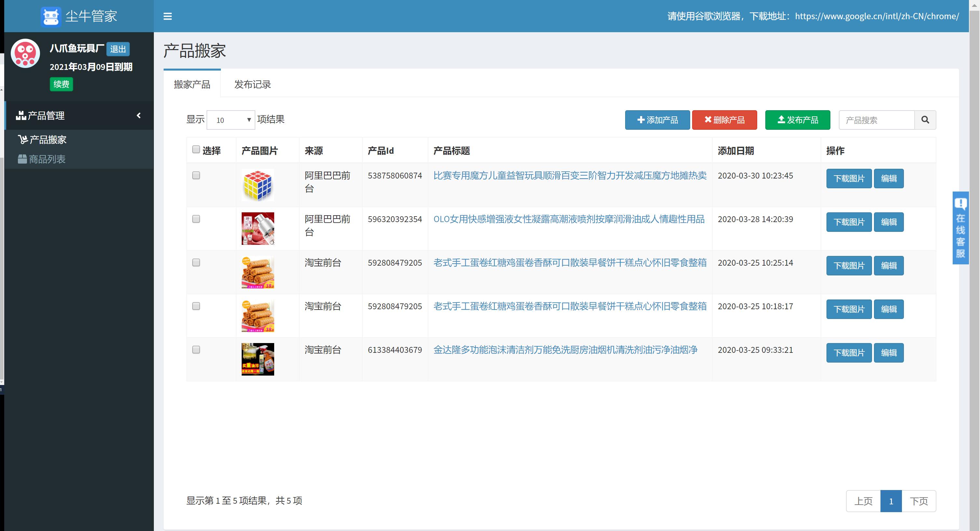
Task: Check the box for the 10:18:17 egg roll row
Action: (x=196, y=306)
